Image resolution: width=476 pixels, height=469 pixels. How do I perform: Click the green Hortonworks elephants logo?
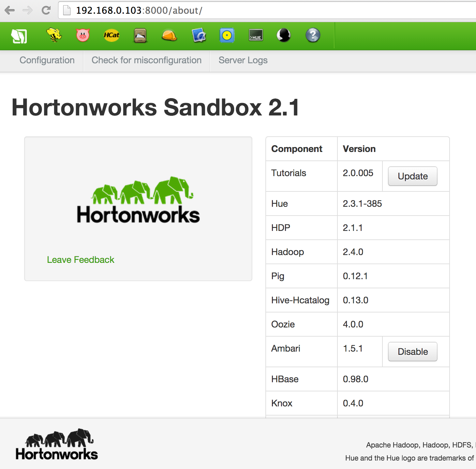tap(138, 200)
